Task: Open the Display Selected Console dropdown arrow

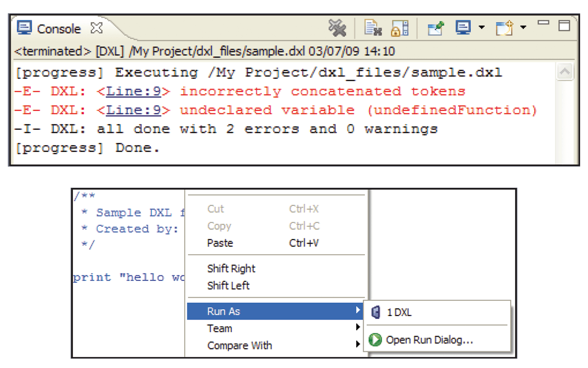Action: [x=481, y=28]
